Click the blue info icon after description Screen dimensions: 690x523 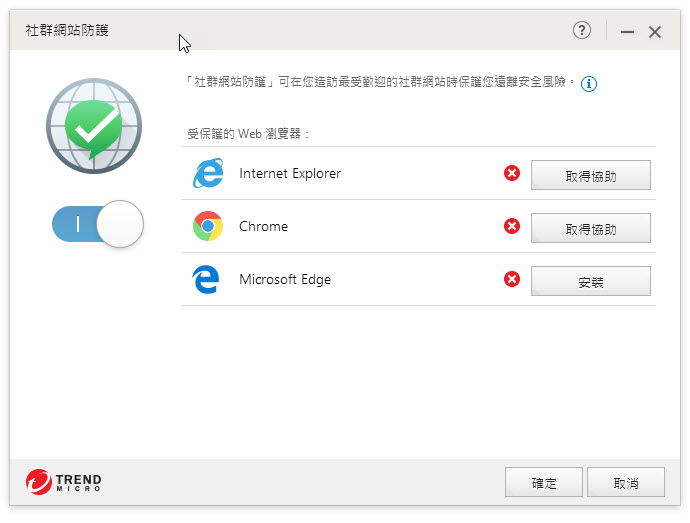coord(589,84)
